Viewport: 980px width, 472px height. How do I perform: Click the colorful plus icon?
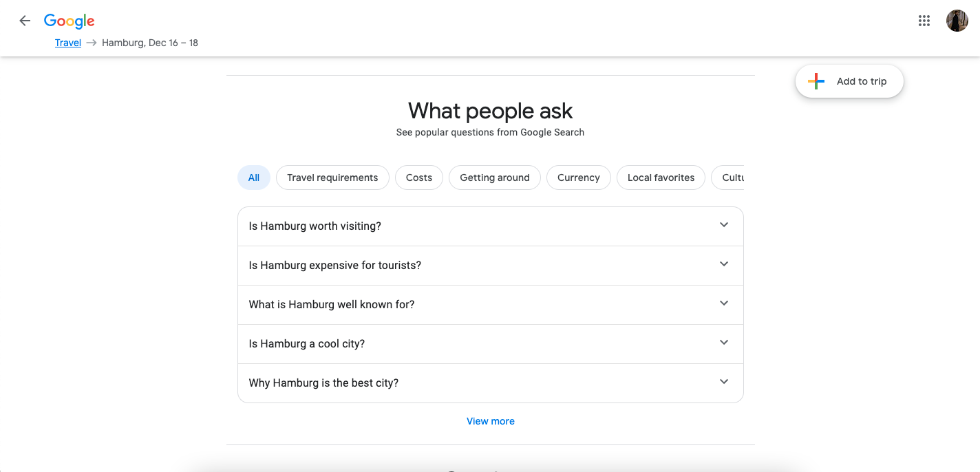(816, 81)
